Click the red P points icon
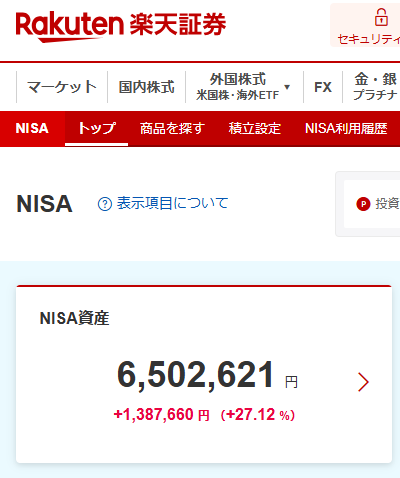This screenshot has height=478, width=400. click(x=363, y=204)
